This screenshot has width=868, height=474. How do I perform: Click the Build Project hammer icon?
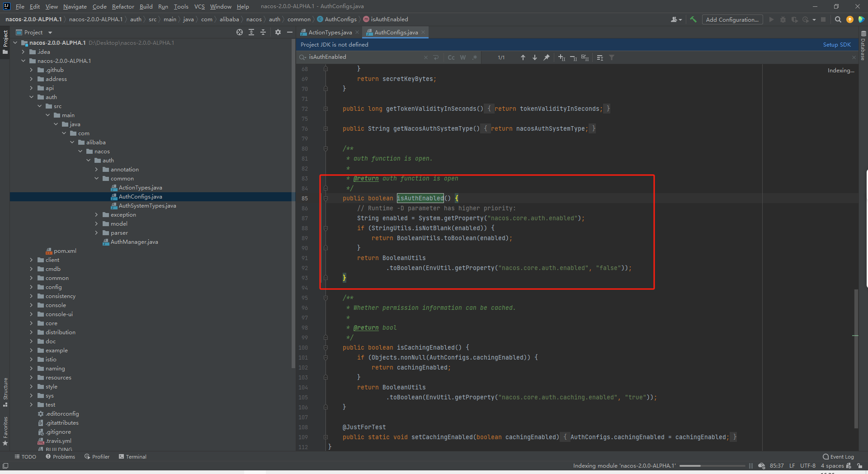[x=693, y=19]
